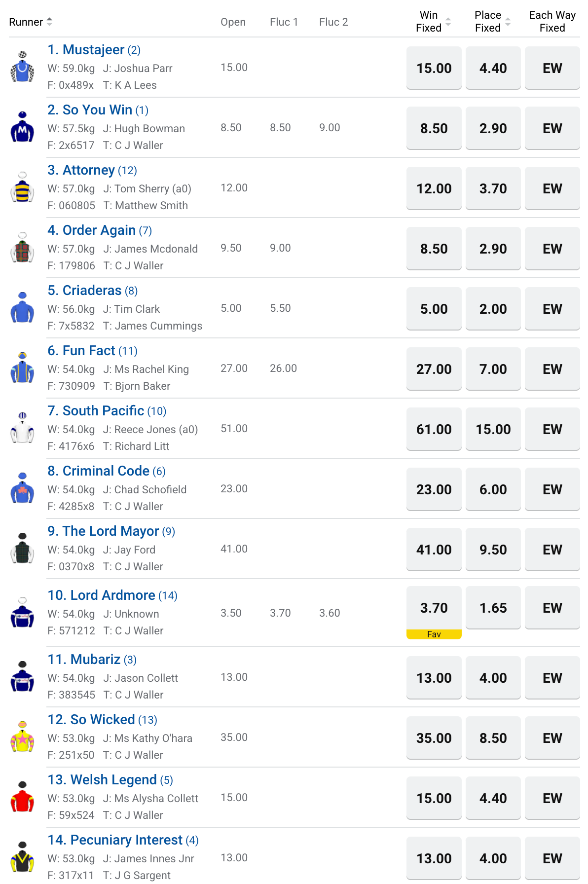Pick Each Way bet for Mubariz
Image resolution: width=588 pixels, height=884 pixels.
(552, 678)
